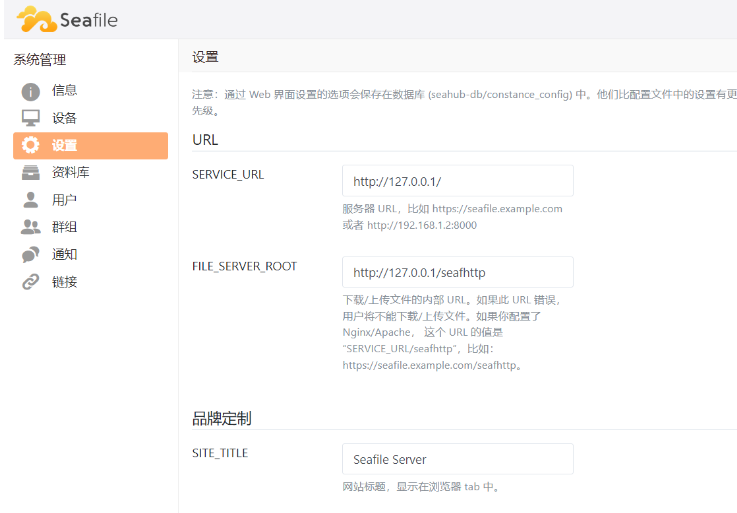Focus the SITE_TITLE input field
This screenshot has height=513, width=737.
458,459
